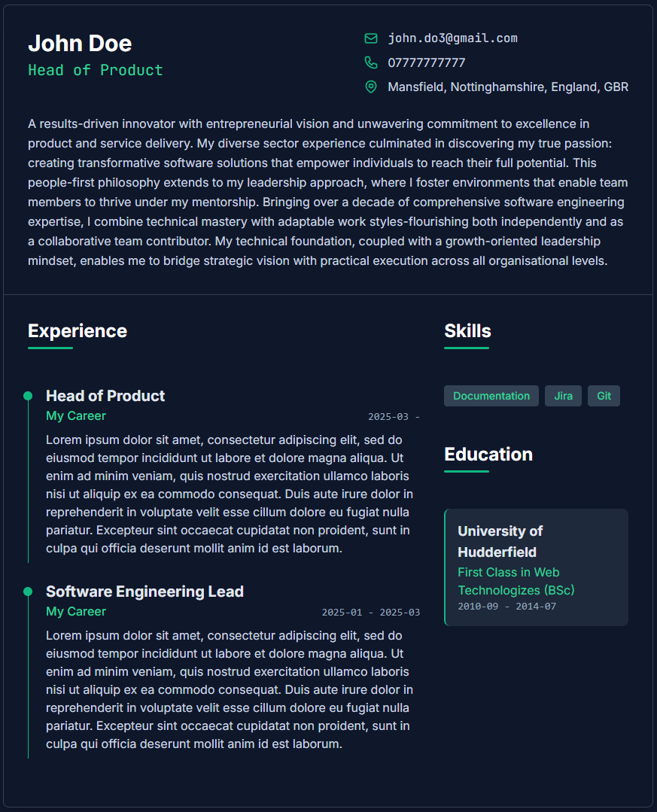Click the location pin icon
Image resolution: width=657 pixels, height=812 pixels.
click(371, 87)
